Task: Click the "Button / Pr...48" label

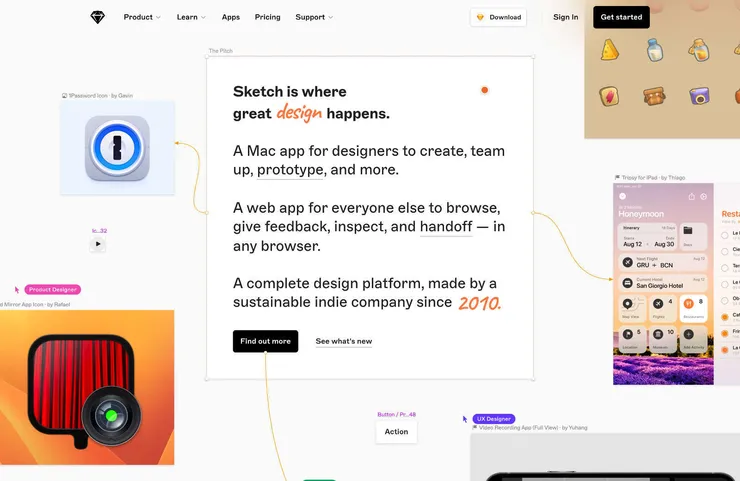Action: (x=396, y=414)
